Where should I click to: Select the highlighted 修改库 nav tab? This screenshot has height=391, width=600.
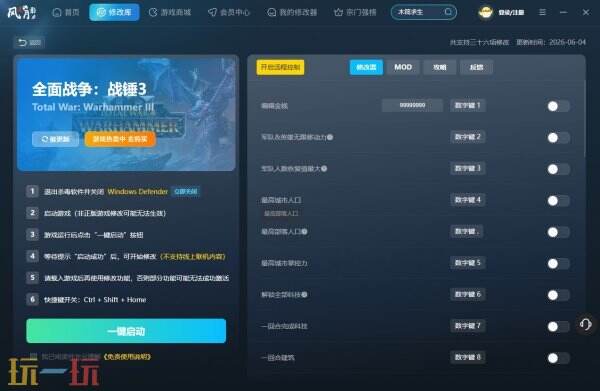[x=114, y=12]
